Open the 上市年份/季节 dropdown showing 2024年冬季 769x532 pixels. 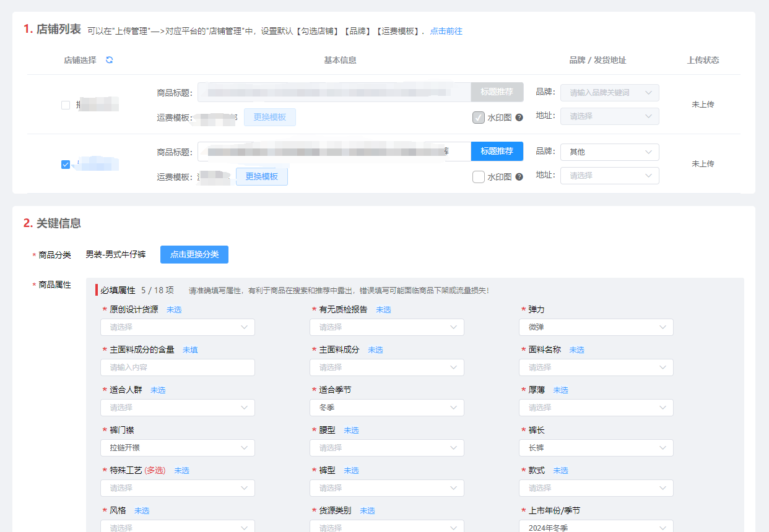click(x=596, y=528)
